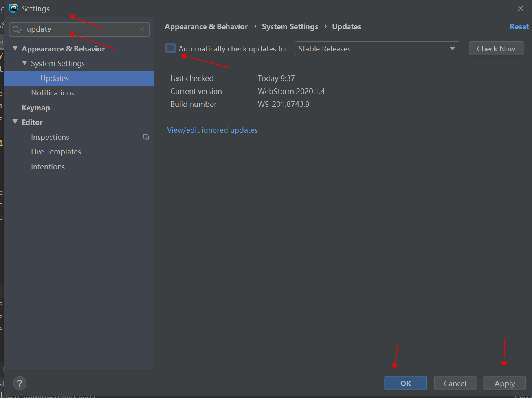This screenshot has height=398, width=532.
Task: Click the WebStorm 2020.1.4 version text
Action: click(x=291, y=91)
